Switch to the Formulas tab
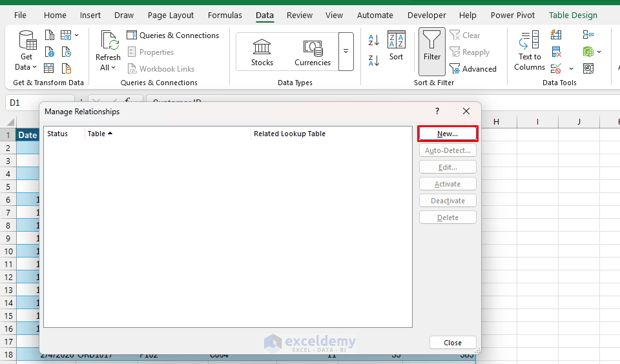The image size is (620, 364). click(225, 15)
